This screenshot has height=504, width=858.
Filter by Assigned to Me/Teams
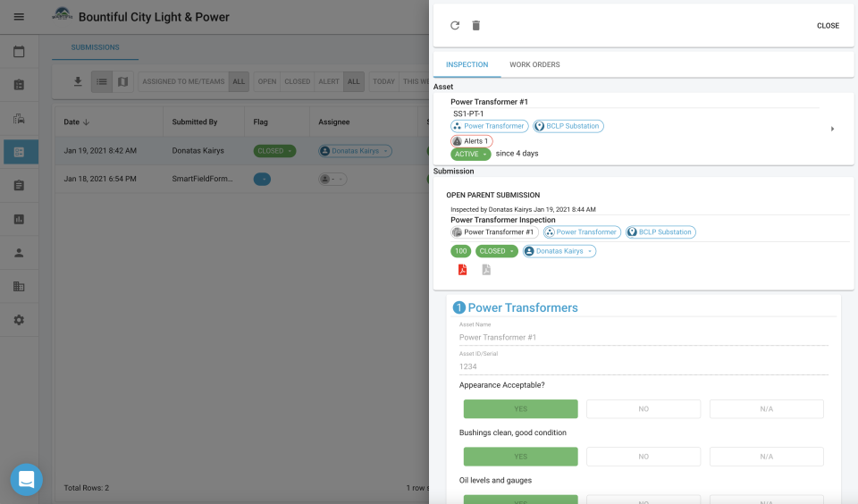pos(183,81)
